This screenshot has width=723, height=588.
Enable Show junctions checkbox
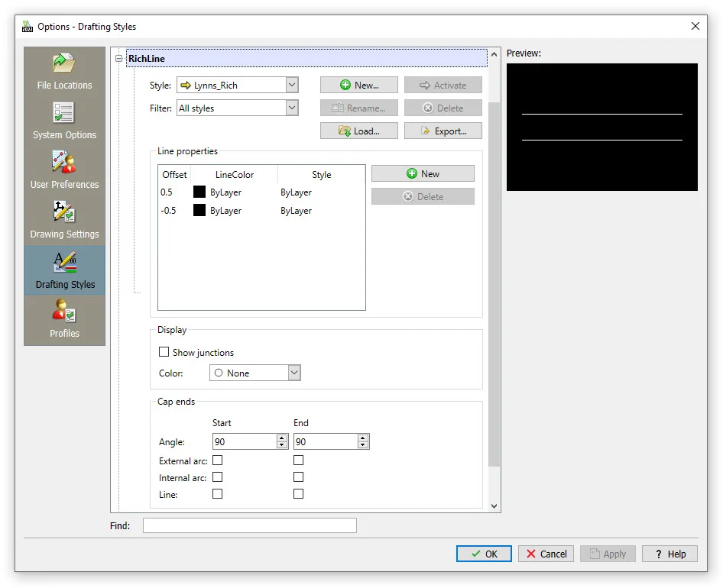click(x=164, y=352)
